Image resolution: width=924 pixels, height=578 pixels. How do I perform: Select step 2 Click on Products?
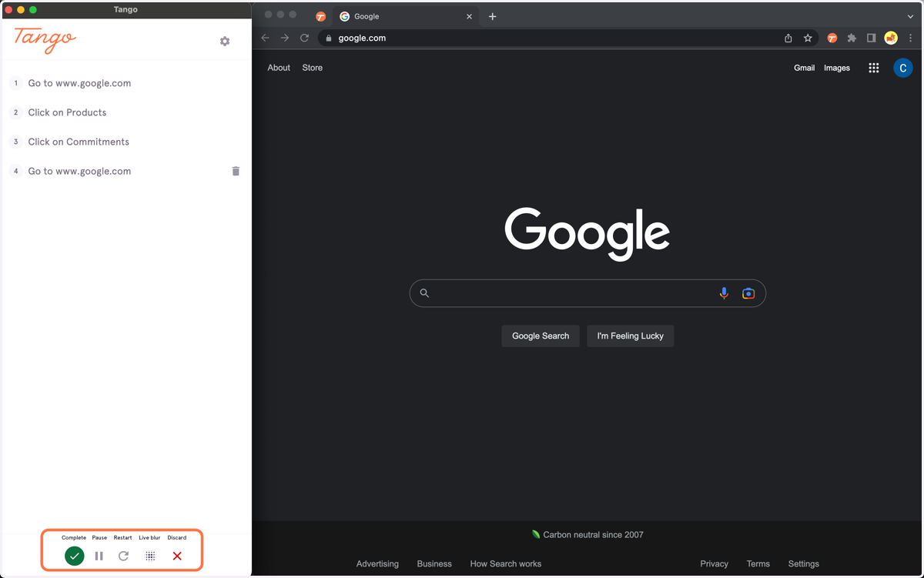67,112
